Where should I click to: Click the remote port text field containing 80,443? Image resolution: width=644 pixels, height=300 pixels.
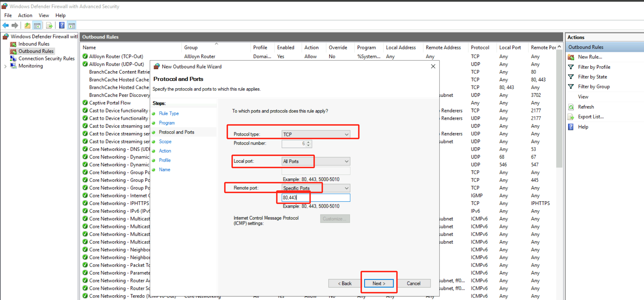(x=316, y=198)
